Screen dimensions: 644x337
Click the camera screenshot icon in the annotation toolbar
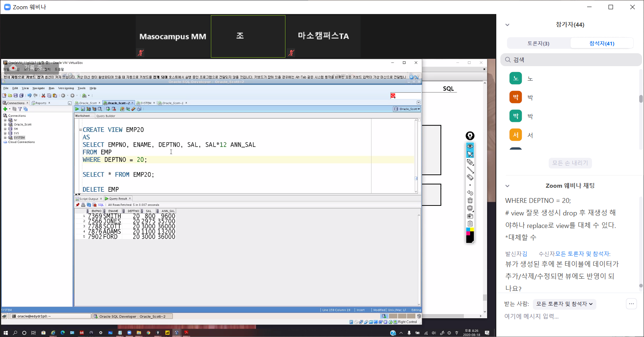(470, 216)
